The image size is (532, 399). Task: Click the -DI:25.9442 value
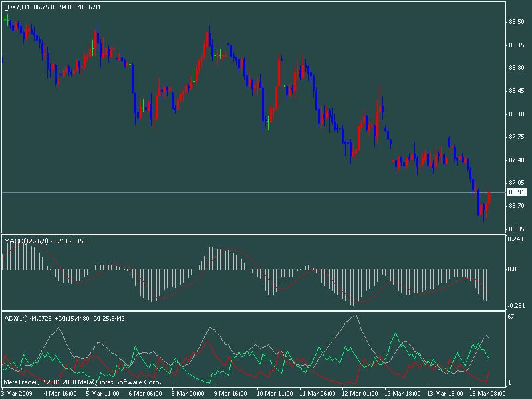[x=108, y=319]
